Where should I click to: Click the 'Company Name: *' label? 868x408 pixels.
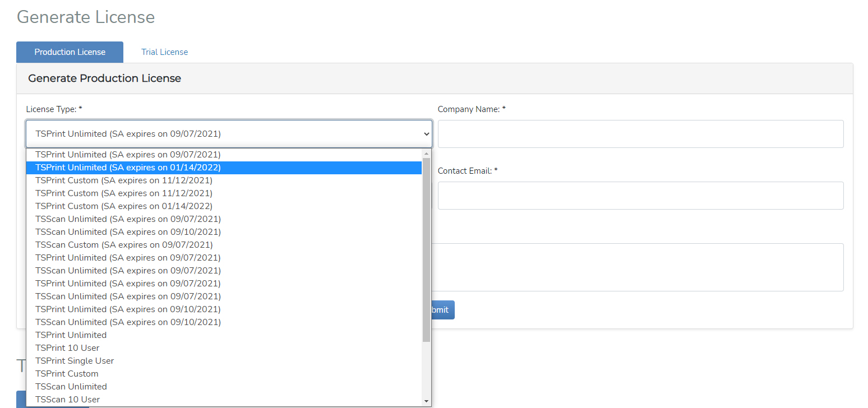click(472, 109)
